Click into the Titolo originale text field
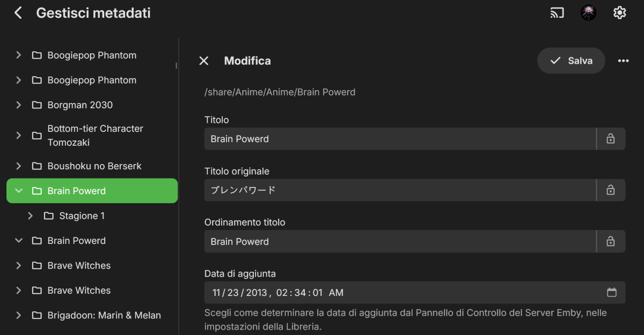This screenshot has height=335, width=644. (x=400, y=190)
